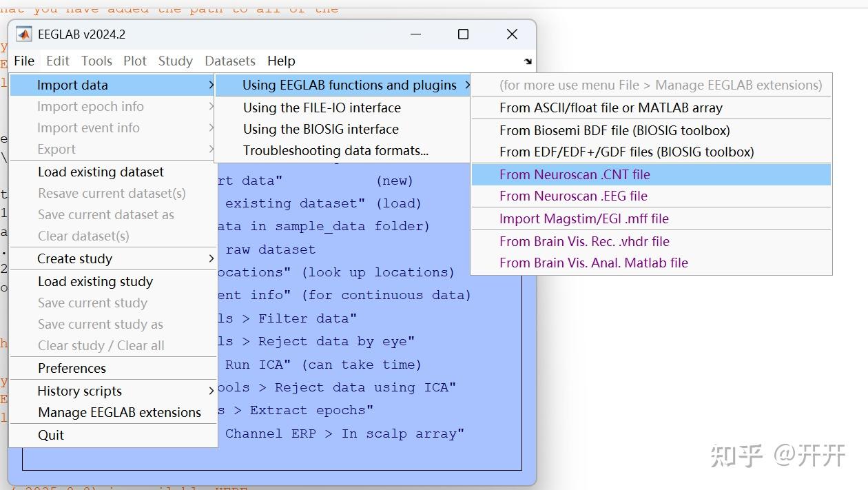Open the Study menu
Viewport: 868px width, 490px height.
pos(176,61)
